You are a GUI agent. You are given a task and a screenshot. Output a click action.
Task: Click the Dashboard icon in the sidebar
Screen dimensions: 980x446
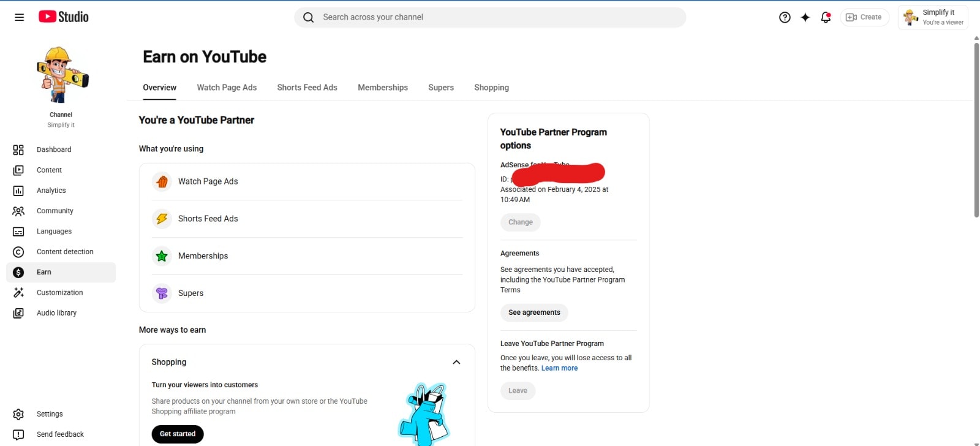point(18,150)
